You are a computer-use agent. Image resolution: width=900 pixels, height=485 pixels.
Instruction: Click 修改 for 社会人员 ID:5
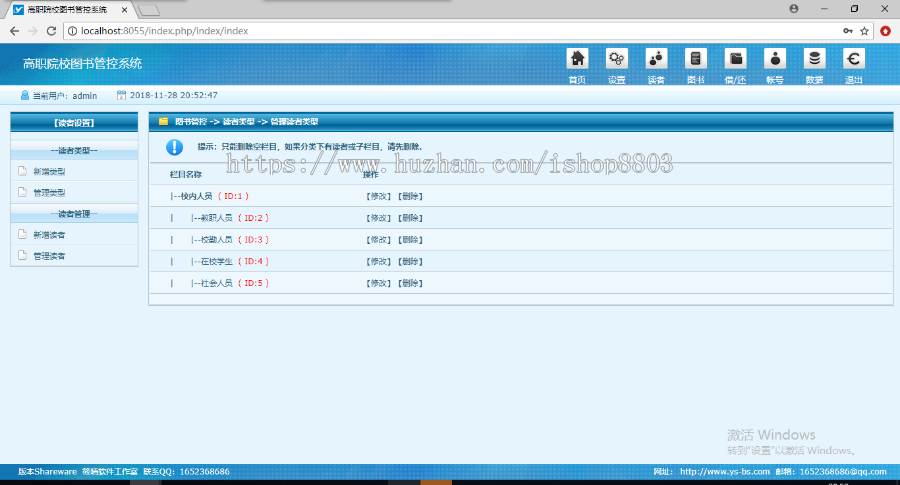point(378,284)
